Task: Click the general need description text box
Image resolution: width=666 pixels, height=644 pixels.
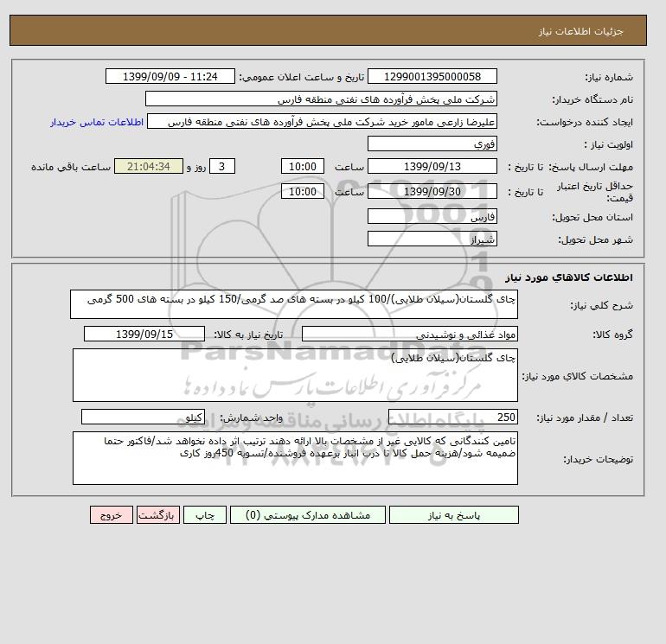Action: point(294,304)
